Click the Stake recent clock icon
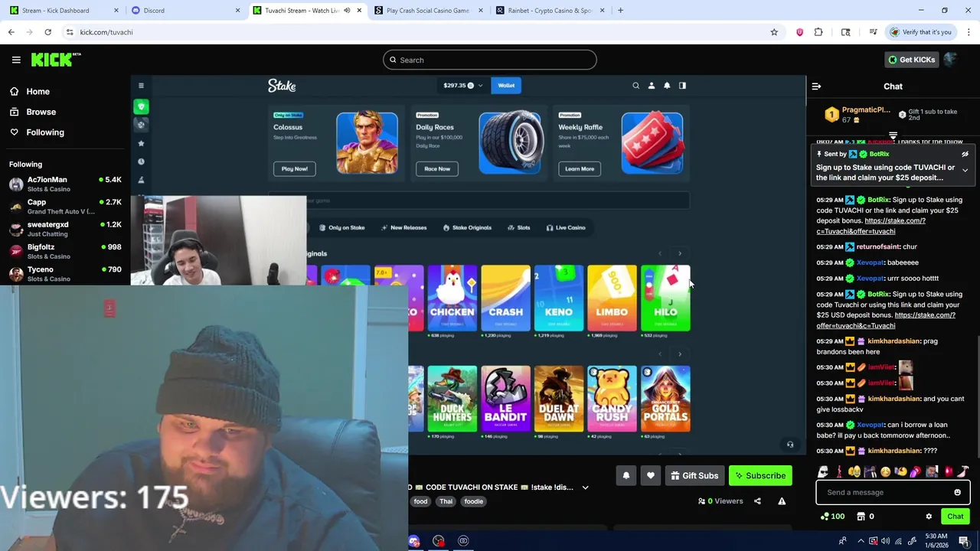 141,161
